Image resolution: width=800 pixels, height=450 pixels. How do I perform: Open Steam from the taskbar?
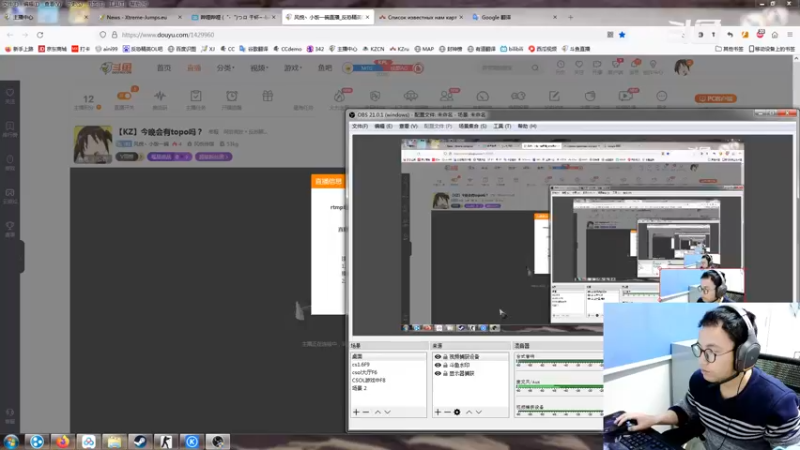[x=140, y=441]
